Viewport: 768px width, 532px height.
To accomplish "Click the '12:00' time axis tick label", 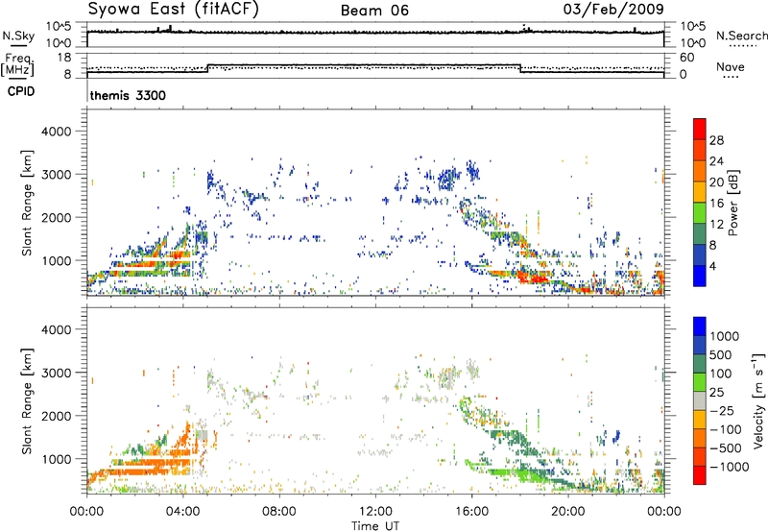I will click(x=375, y=511).
